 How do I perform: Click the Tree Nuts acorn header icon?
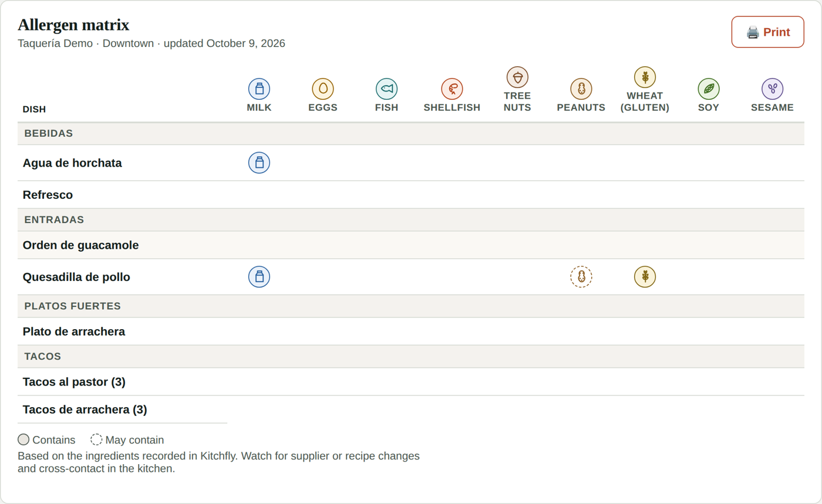click(517, 77)
